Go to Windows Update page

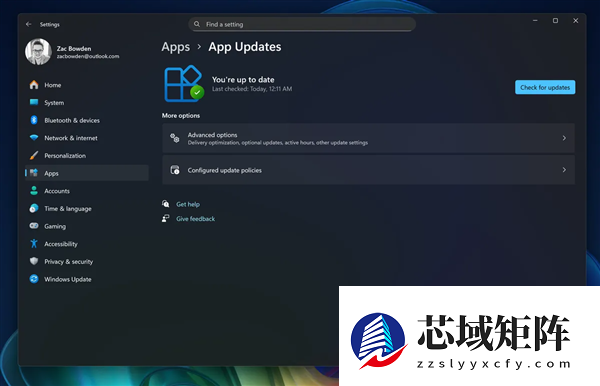pos(87,279)
